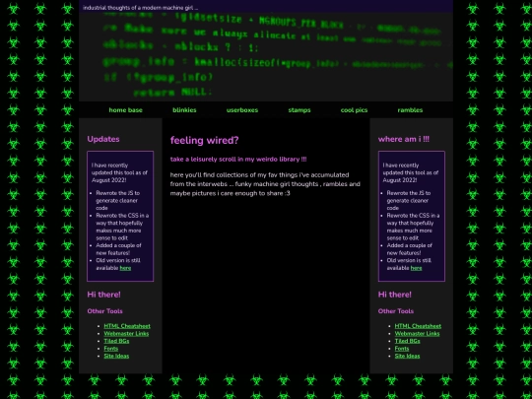Open the userboxes nav link
The height and width of the screenshot is (399, 532).
pos(242,110)
